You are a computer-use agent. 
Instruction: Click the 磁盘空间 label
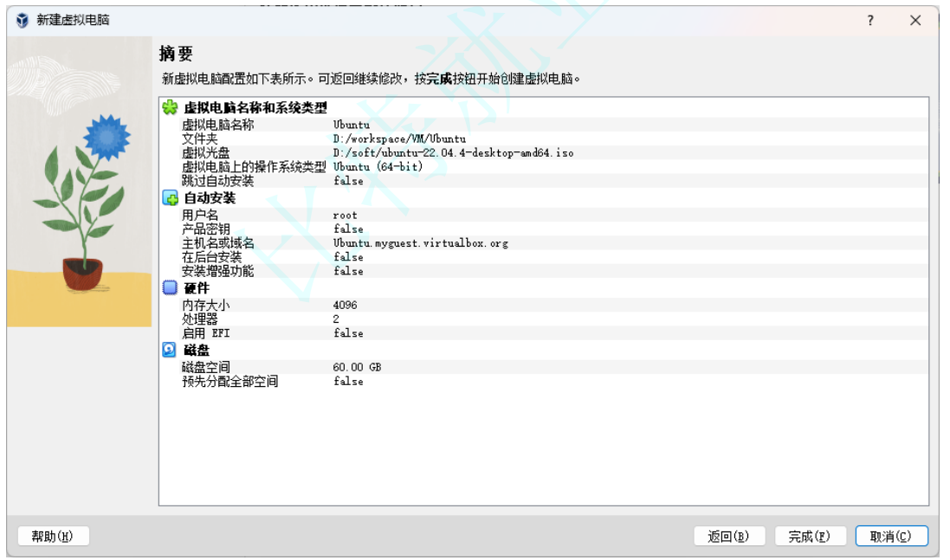pos(206,367)
